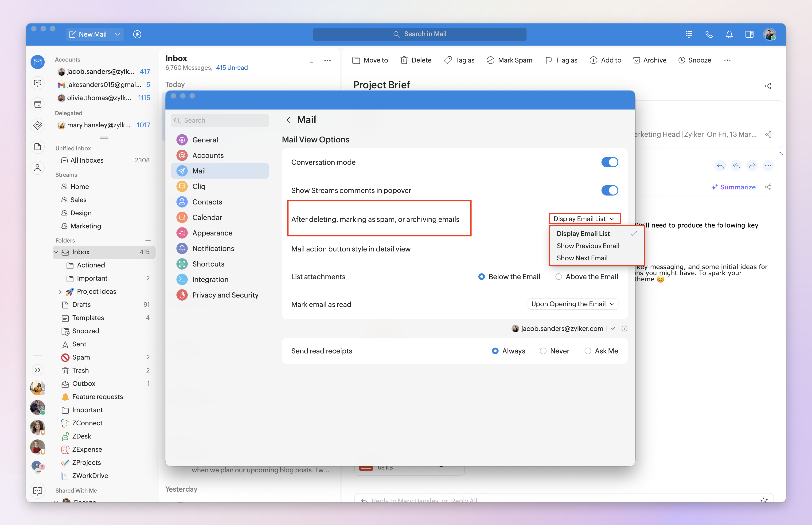Select Never for send read receipts
This screenshot has width=812, height=525.
[543, 351]
